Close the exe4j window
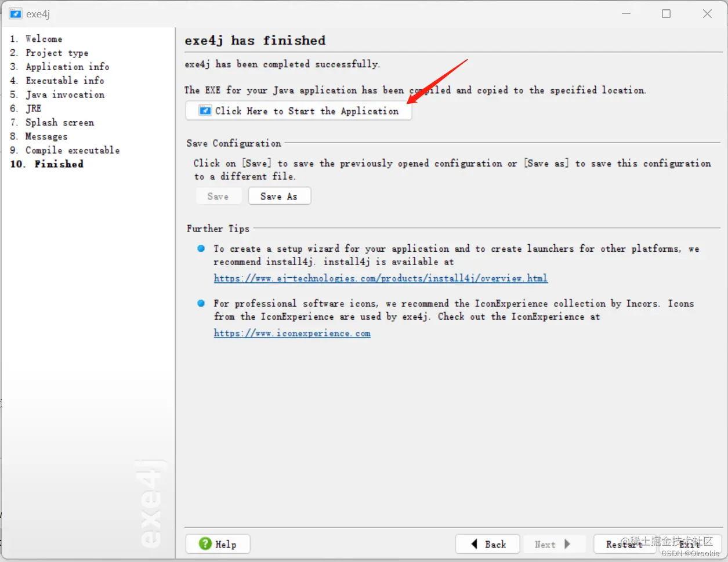Viewport: 728px width, 562px height. (707, 13)
